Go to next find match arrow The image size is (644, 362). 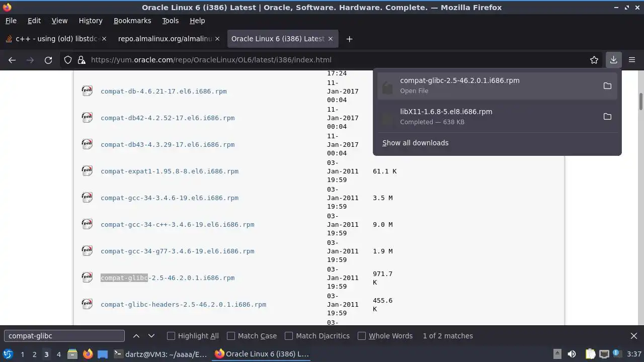pos(151,336)
